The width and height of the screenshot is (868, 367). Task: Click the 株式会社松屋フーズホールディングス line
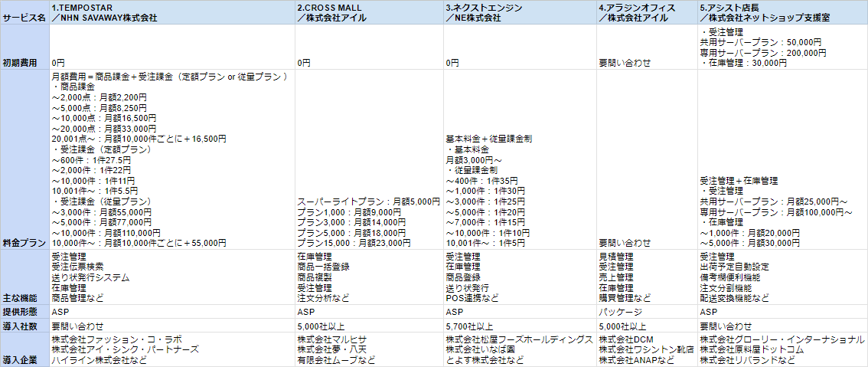[x=519, y=339]
